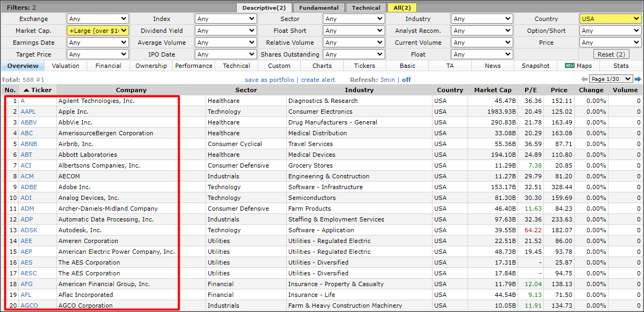
Task: Open the Financial view tab
Action: coord(109,66)
